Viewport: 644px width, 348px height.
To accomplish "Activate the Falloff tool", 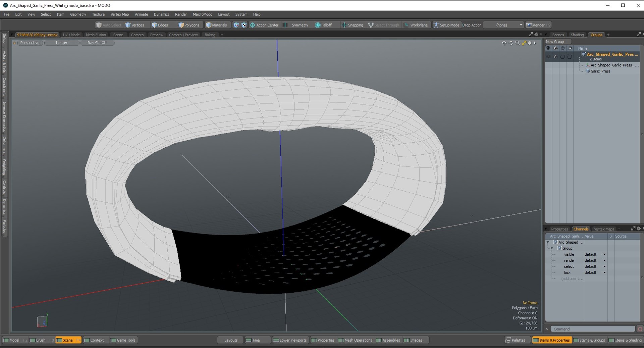I will 323,25.
